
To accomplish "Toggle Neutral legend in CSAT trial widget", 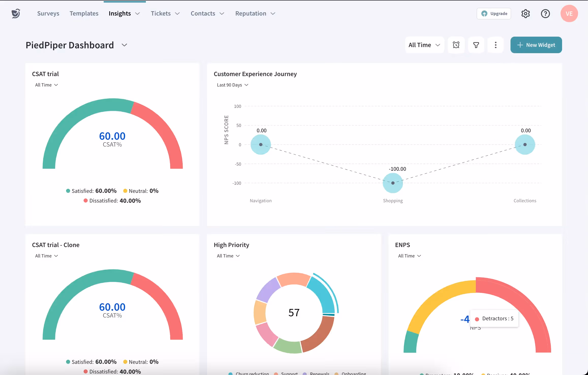I will 141,191.
